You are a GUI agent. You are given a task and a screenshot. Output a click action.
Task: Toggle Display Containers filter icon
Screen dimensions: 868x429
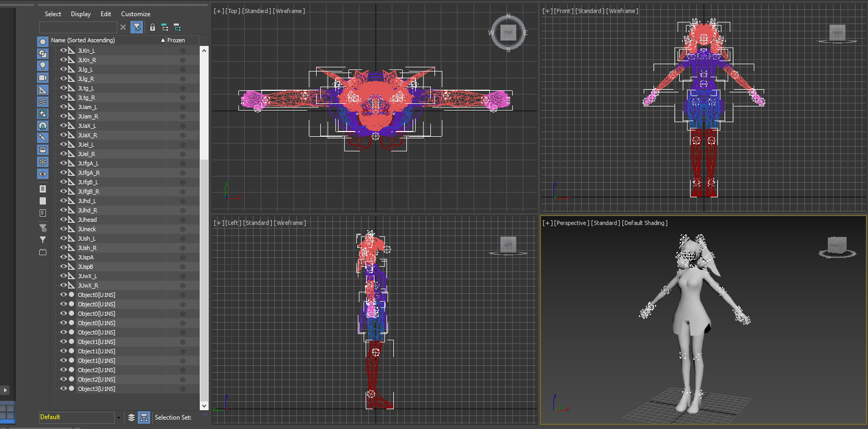coord(43,150)
